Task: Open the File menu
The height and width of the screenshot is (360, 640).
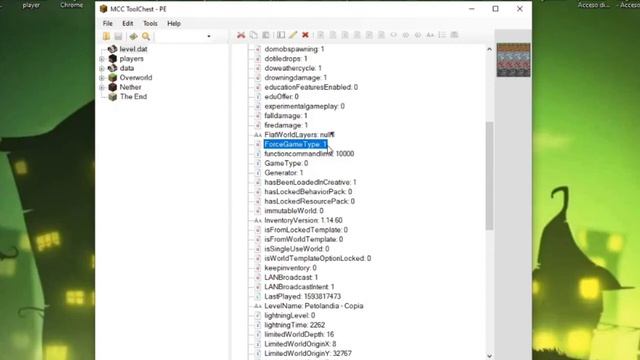Action: [108, 23]
